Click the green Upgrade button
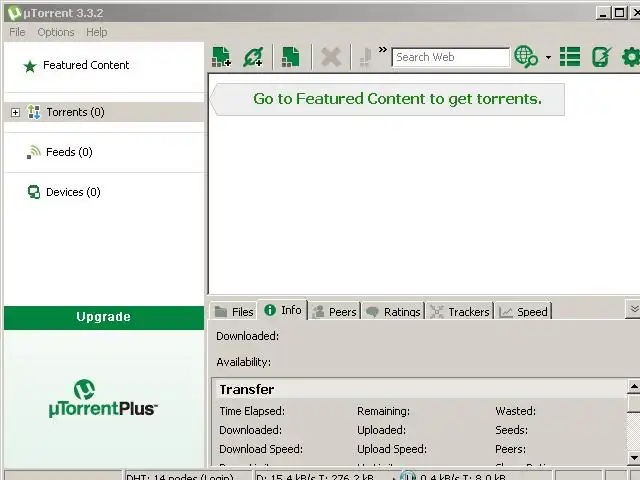640x480 pixels. [x=104, y=317]
